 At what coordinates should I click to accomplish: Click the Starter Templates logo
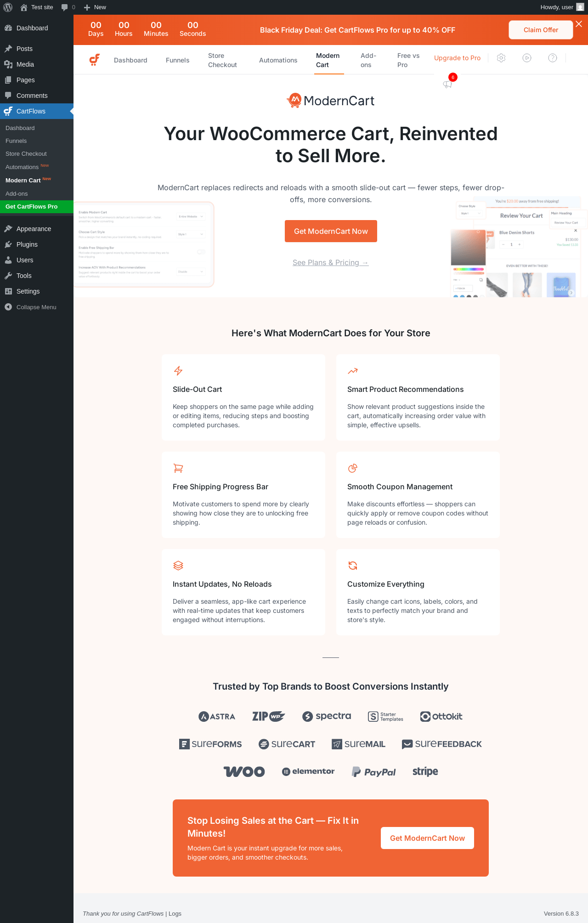[x=385, y=717]
